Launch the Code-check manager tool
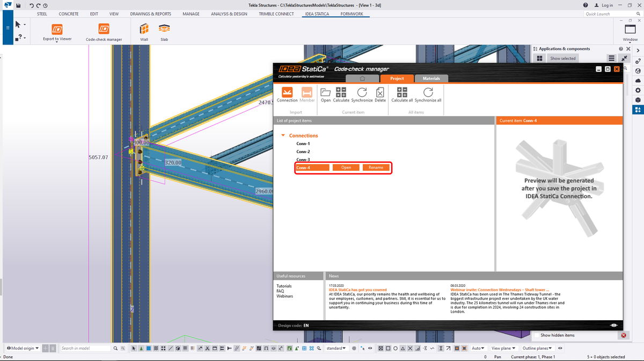The height and width of the screenshot is (361, 644). point(104,31)
